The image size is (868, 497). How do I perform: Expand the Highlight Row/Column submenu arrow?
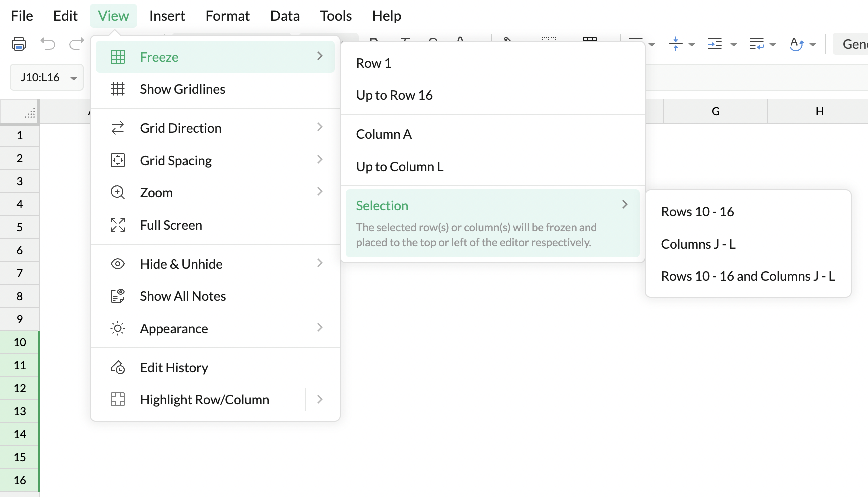coord(320,400)
